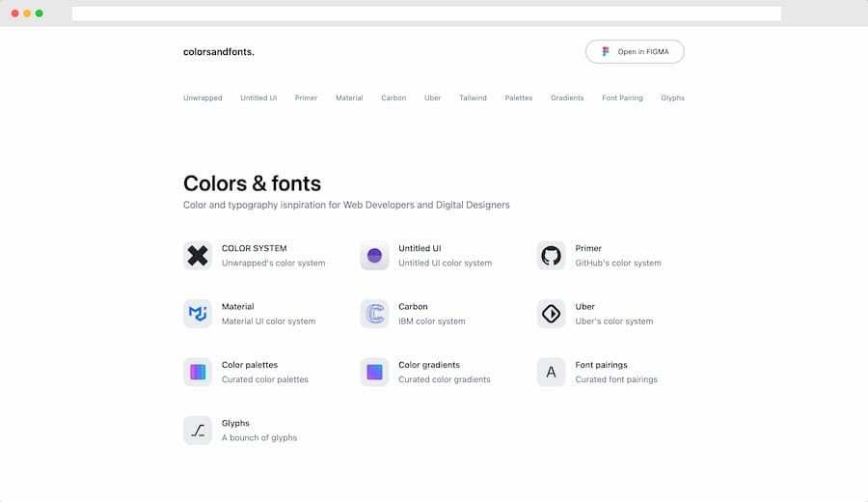Screen dimensions: 868x502
Task: Select Carbon in the nav bar
Action: click(x=393, y=98)
